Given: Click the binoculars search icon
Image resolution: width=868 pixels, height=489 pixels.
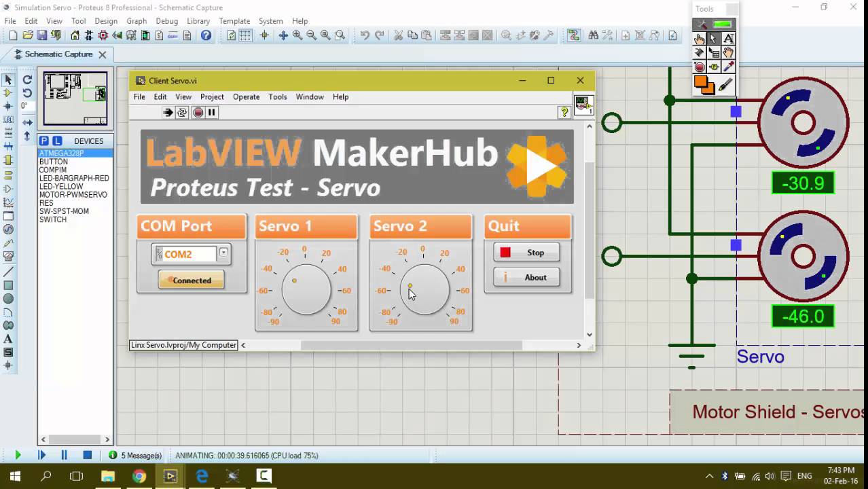Looking at the screenshot, I should 594,35.
